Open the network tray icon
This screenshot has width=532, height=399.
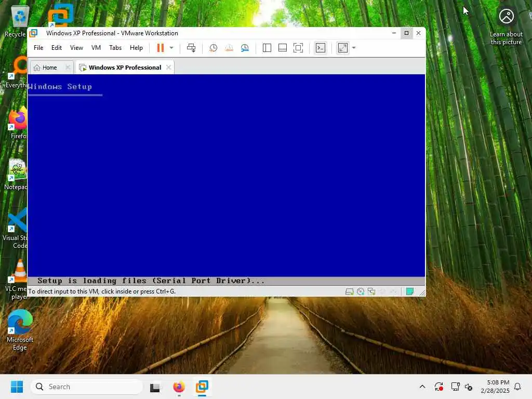click(x=455, y=387)
